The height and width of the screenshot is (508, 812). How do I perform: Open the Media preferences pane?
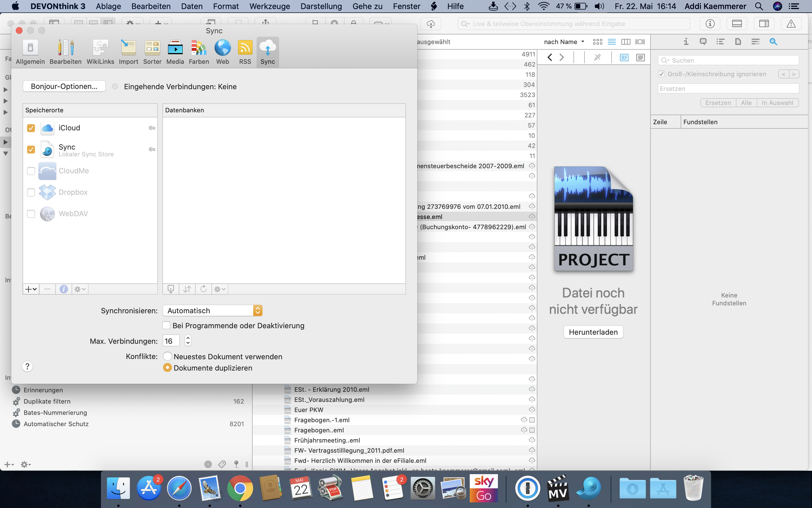click(175, 52)
